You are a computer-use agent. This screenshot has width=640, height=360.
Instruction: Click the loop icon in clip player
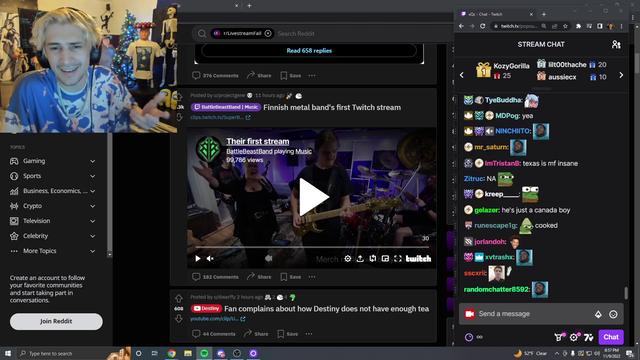coord(373,259)
